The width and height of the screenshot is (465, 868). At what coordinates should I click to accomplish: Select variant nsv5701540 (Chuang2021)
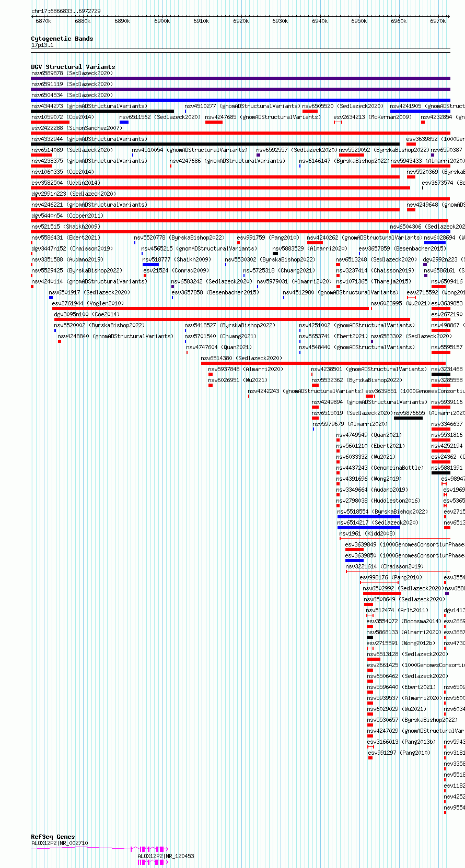(220, 336)
